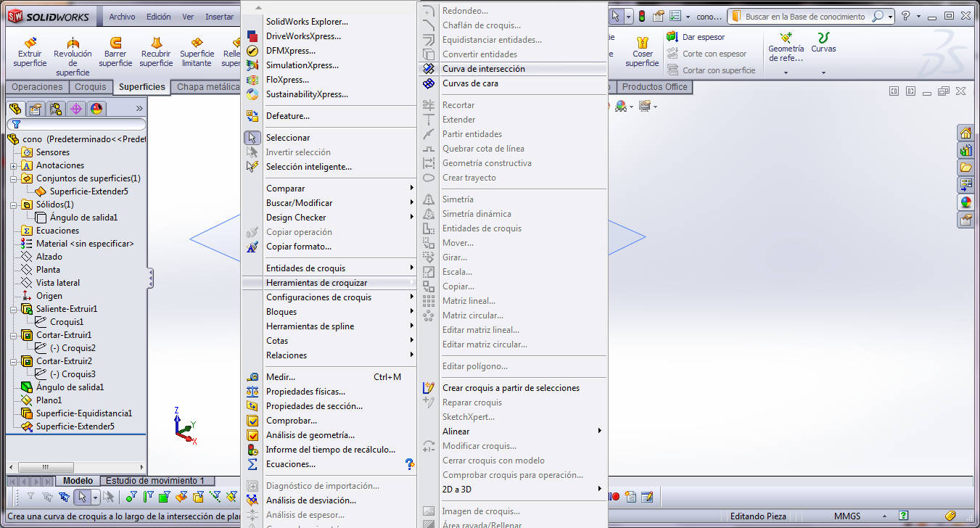Expand the Anotaciones tree node
This screenshot has height=528, width=980.
tap(13, 165)
